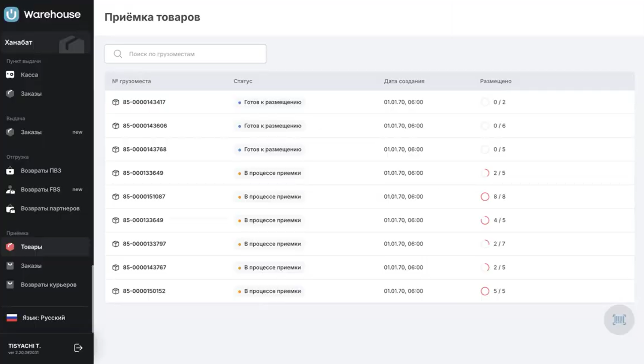The height and width of the screenshot is (364, 644).
Task: Open Возвраты ПВЗ section
Action: point(41,171)
